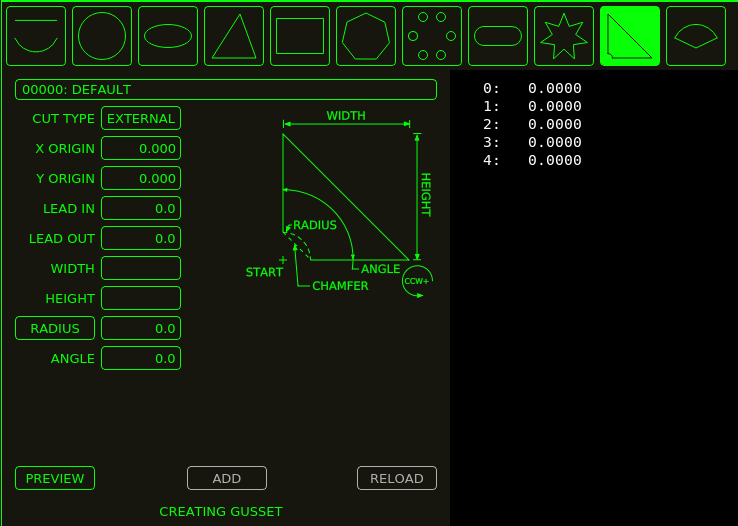The width and height of the screenshot is (738, 526).
Task: Click the X ORIGIN input field
Action: pos(141,148)
